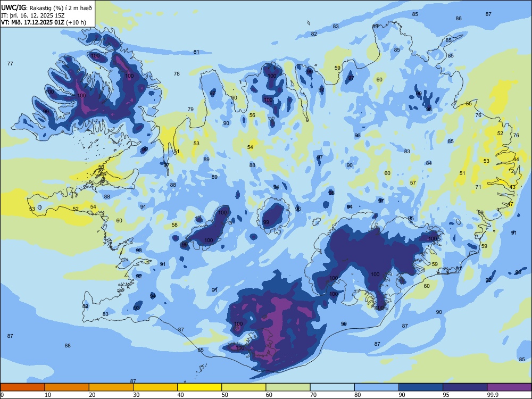The image size is (532, 399).
Task: Click the 'IT: þri. 16. 12. 2025 15Z' line
Action: [34, 15]
